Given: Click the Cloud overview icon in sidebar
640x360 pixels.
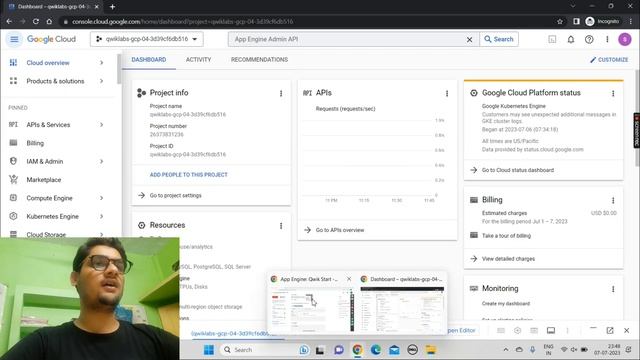Looking at the screenshot, I should point(13,63).
